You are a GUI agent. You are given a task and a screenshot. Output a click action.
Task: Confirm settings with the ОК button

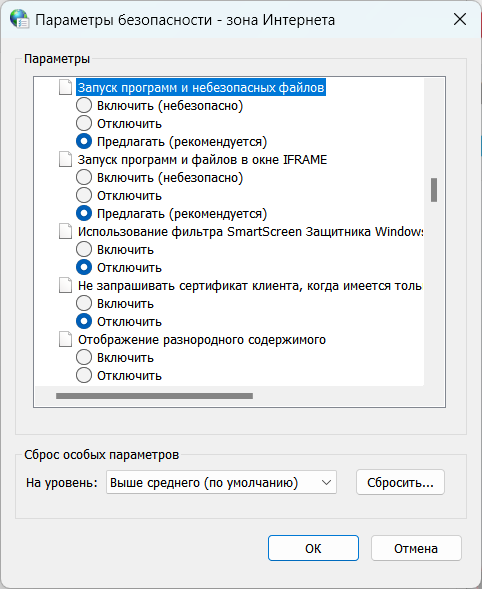pos(313,548)
